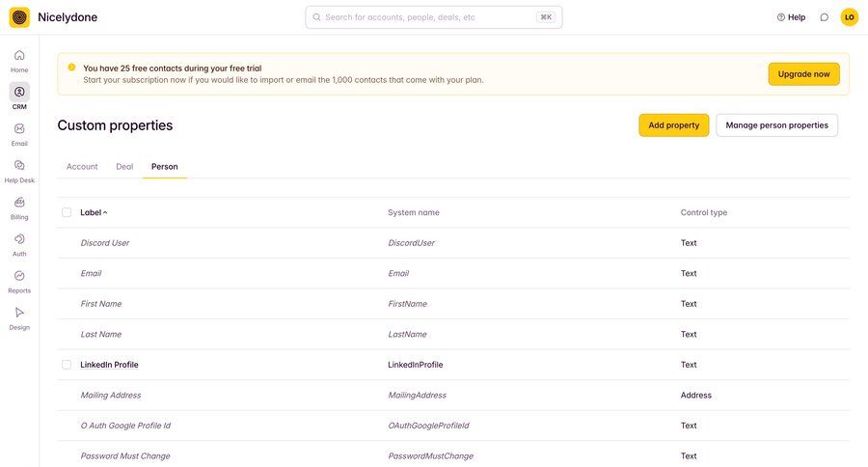Sort by the Label column header
This screenshot has height=467, width=868.
click(x=94, y=212)
